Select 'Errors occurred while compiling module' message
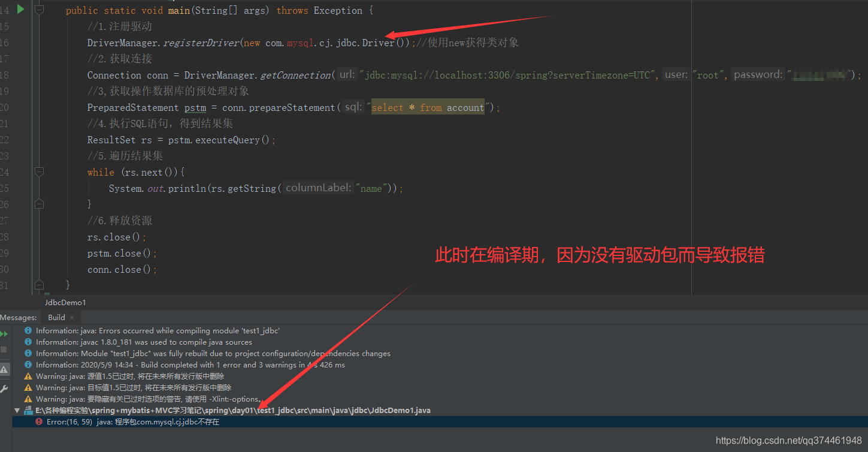This screenshot has width=868, height=452. (x=158, y=331)
